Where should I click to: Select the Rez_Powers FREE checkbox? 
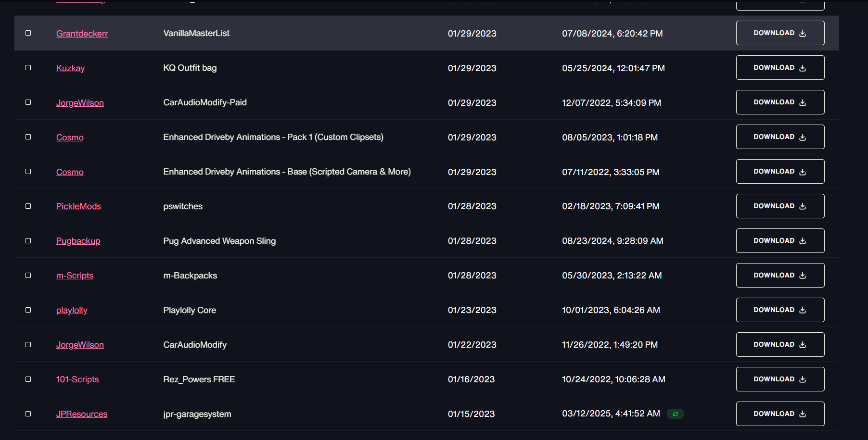[x=28, y=379]
